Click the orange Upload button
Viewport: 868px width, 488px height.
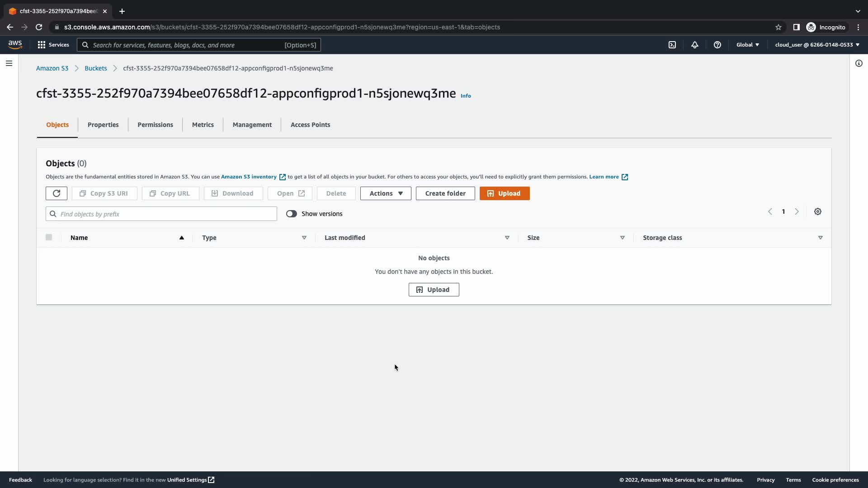pos(505,193)
